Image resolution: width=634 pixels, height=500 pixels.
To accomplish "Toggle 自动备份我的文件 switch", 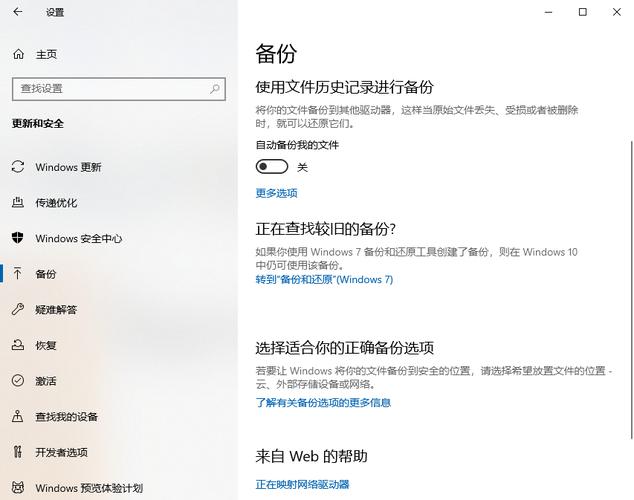I will (272, 167).
